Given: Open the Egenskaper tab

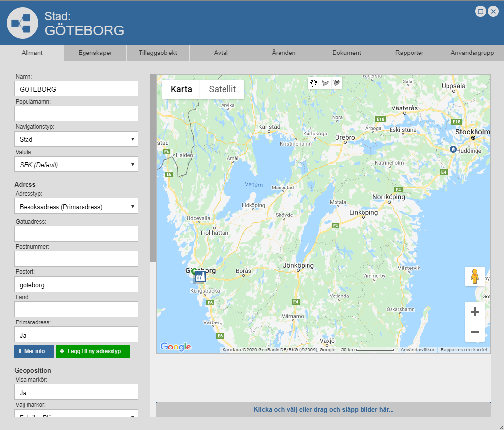Looking at the screenshot, I should pyautogui.click(x=95, y=53).
